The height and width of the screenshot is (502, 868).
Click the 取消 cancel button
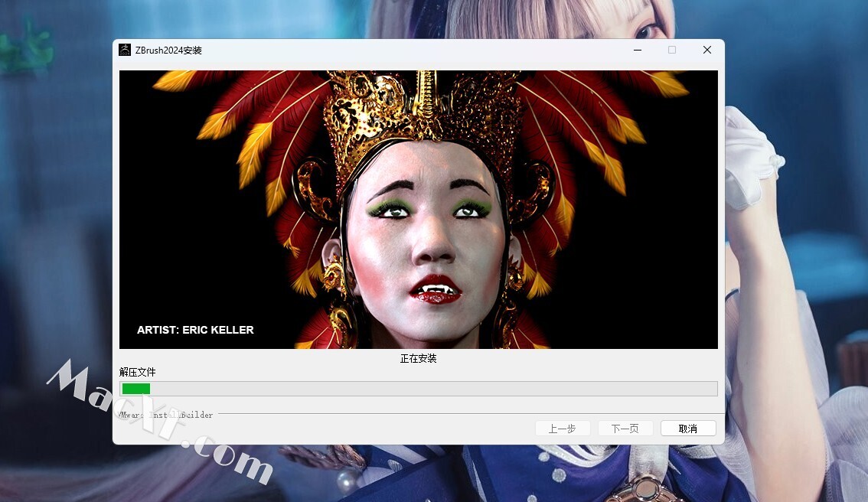pos(688,429)
